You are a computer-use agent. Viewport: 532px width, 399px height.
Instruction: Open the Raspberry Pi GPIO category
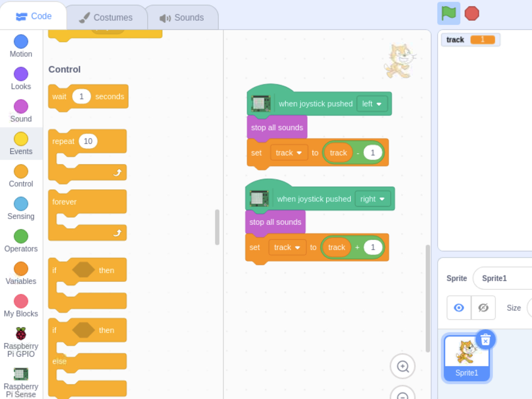click(21, 342)
